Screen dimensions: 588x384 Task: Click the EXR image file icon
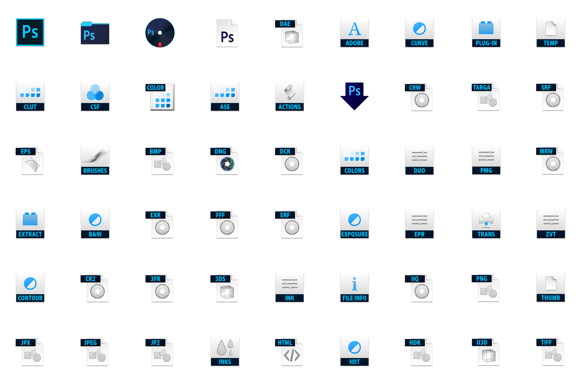pos(159,224)
